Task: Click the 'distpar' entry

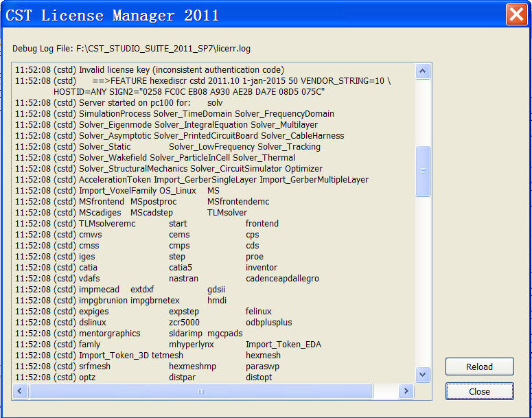Action: [182, 378]
